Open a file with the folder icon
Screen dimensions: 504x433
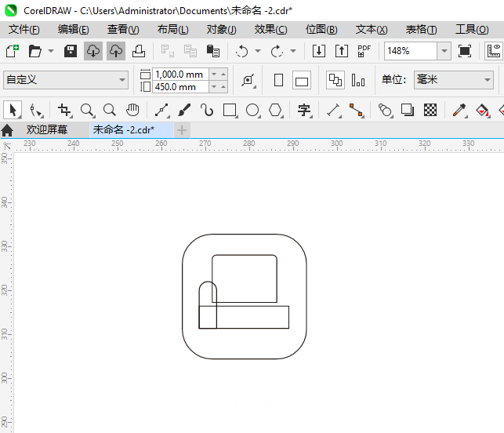tap(34, 51)
